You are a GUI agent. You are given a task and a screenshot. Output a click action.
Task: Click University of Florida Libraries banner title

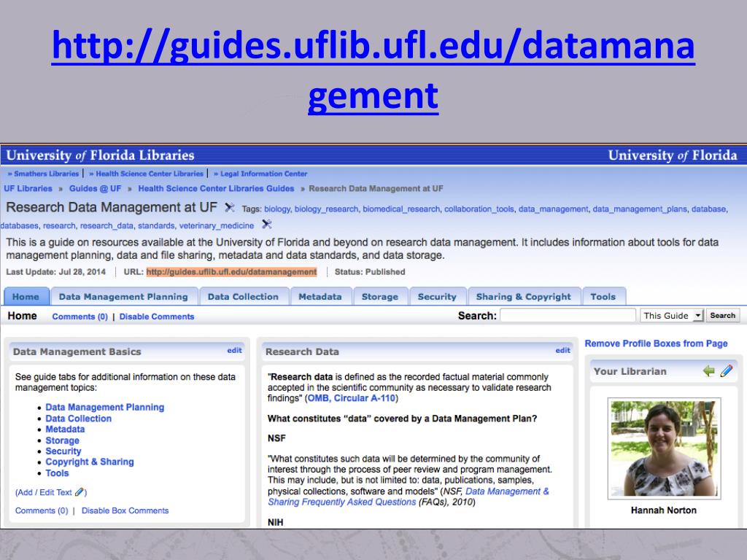coord(101,155)
